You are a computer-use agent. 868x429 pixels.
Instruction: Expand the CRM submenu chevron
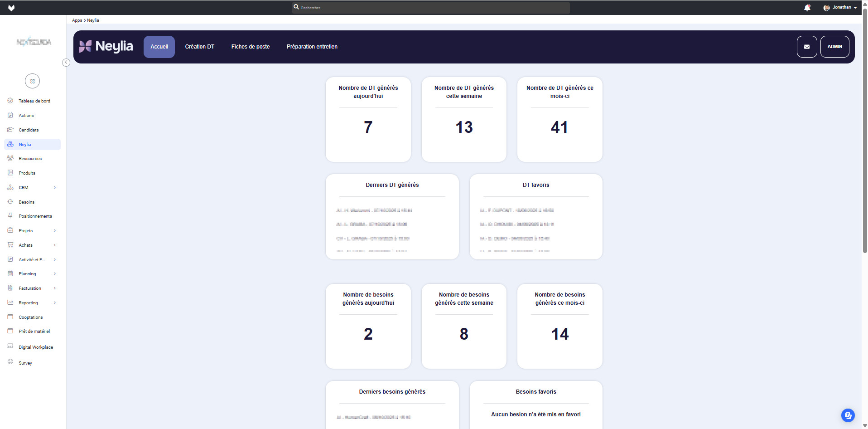55,187
